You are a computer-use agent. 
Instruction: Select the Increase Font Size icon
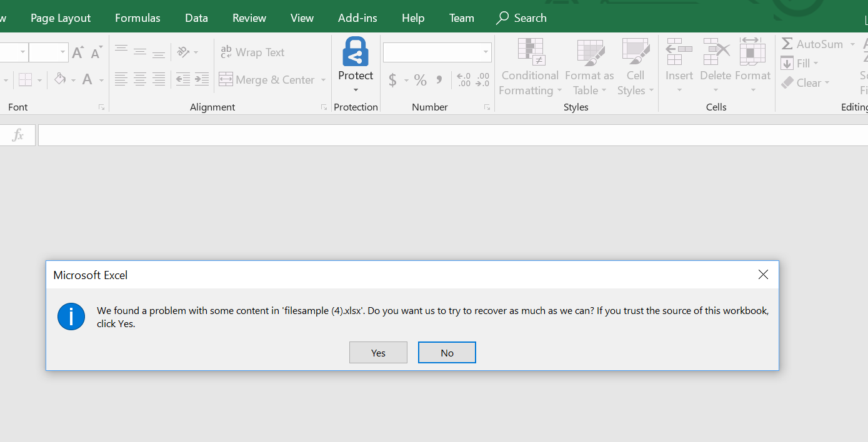pos(77,52)
